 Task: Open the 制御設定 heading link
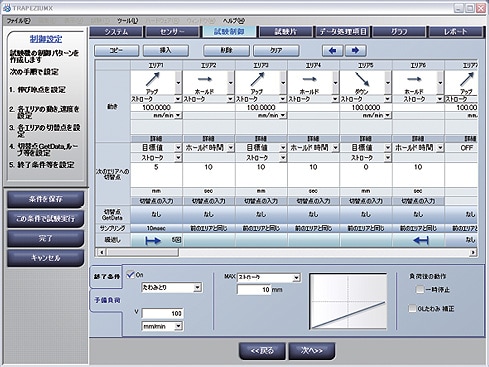[46, 39]
